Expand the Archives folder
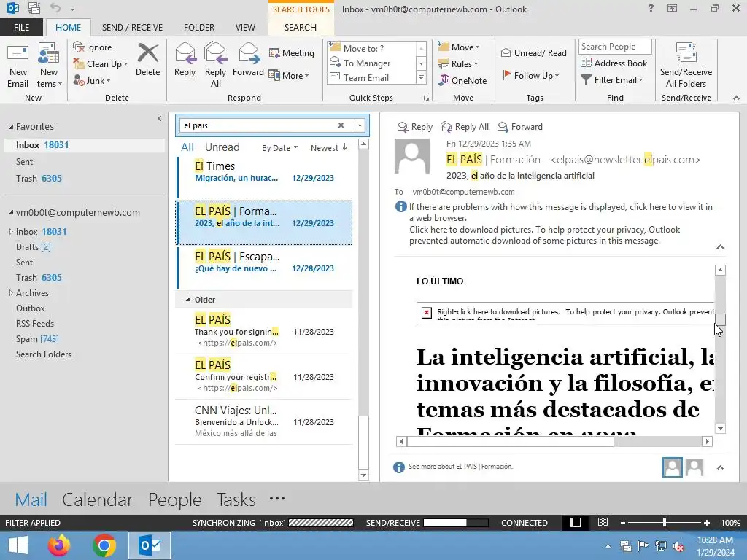Image resolution: width=747 pixels, height=560 pixels. 10,293
